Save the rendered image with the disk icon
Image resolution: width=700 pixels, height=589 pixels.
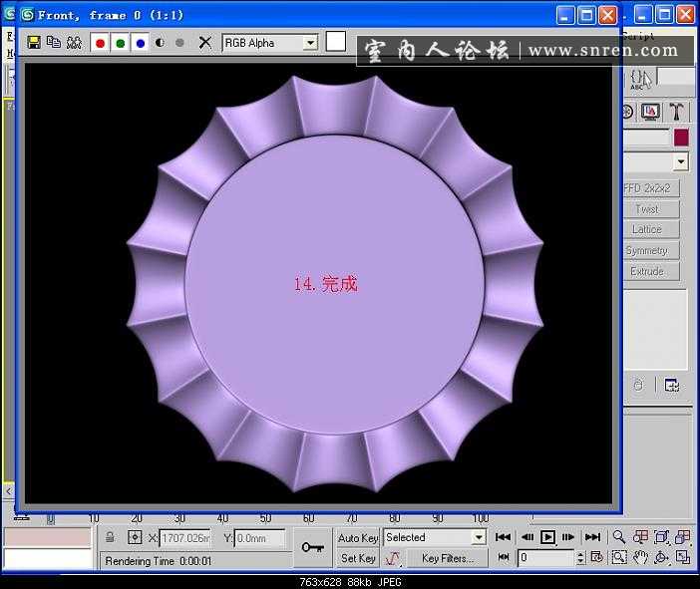pos(34,43)
